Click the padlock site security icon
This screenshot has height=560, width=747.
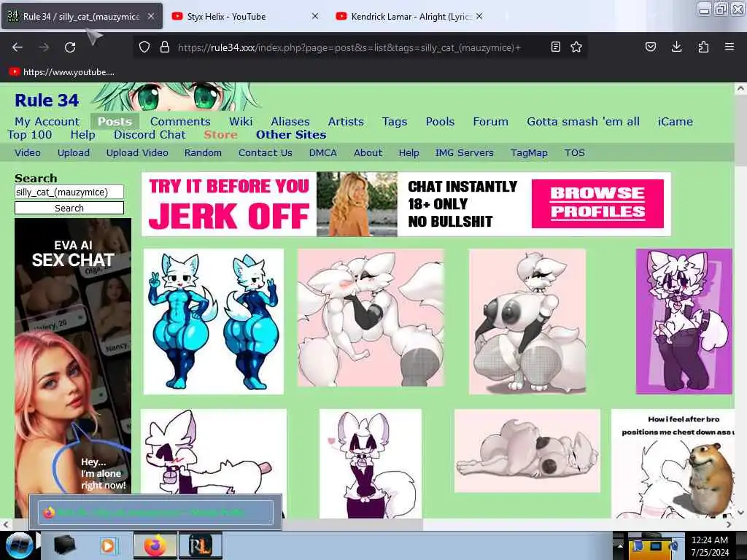[x=165, y=47]
